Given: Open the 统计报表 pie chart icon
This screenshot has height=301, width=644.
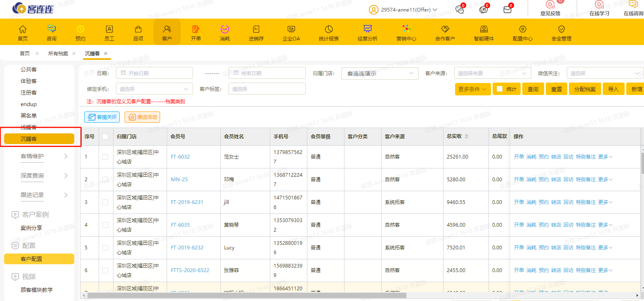Looking at the screenshot, I should tap(329, 29).
